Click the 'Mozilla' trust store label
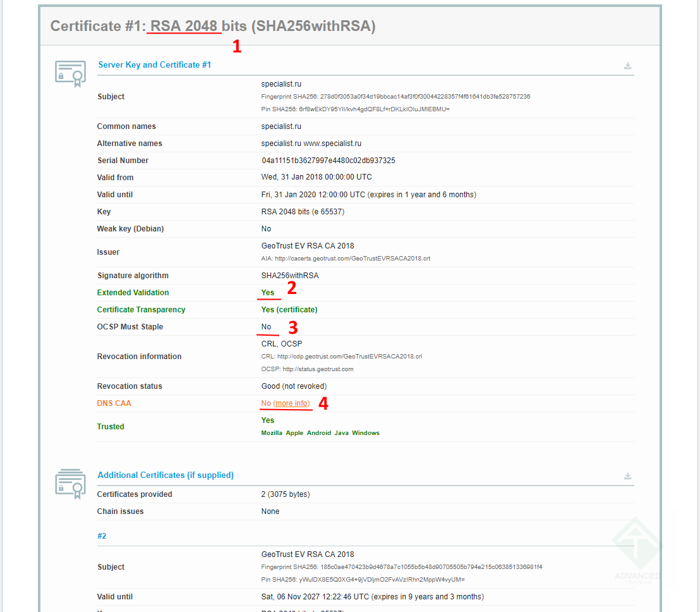The height and width of the screenshot is (612, 700). click(x=272, y=433)
